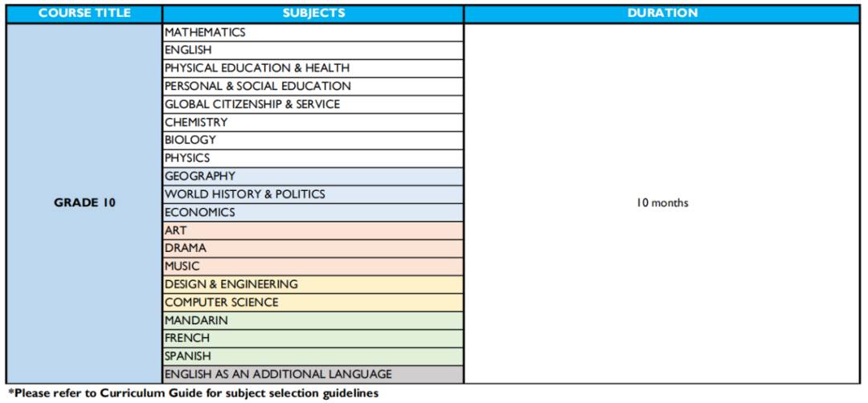Viewport: 868px width, 403px height.
Task: Select the DRAMA cell
Action: click(x=313, y=248)
